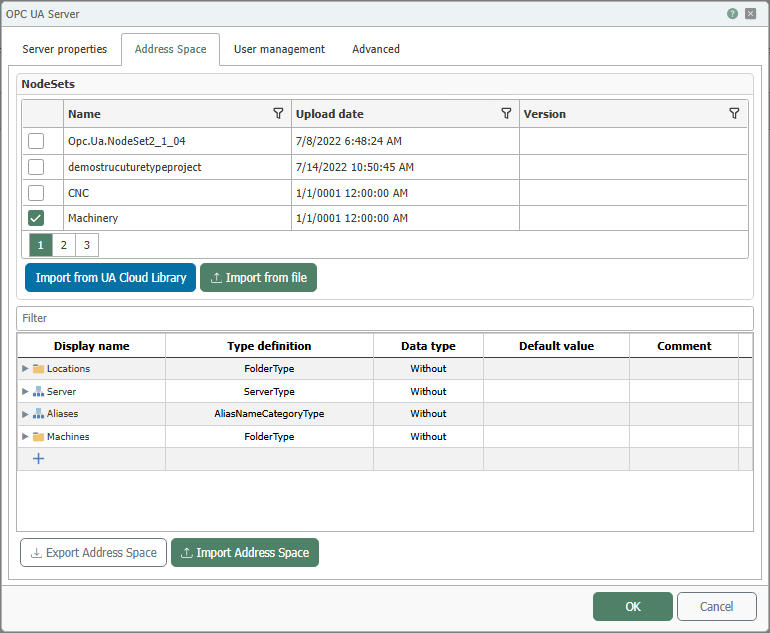The image size is (770, 633).
Task: Click Export Address Space button
Action: pyautogui.click(x=93, y=552)
